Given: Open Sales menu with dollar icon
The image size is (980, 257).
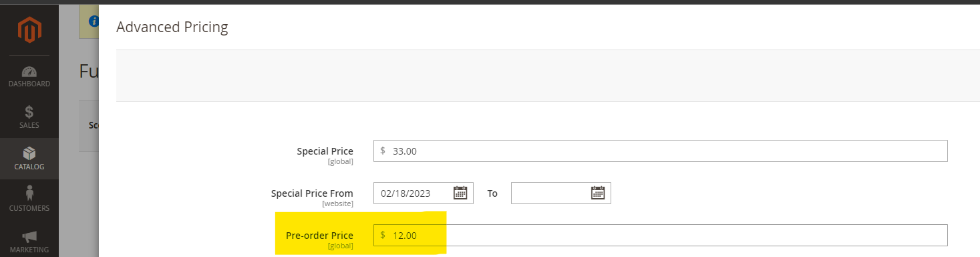Looking at the screenshot, I should tap(29, 118).
